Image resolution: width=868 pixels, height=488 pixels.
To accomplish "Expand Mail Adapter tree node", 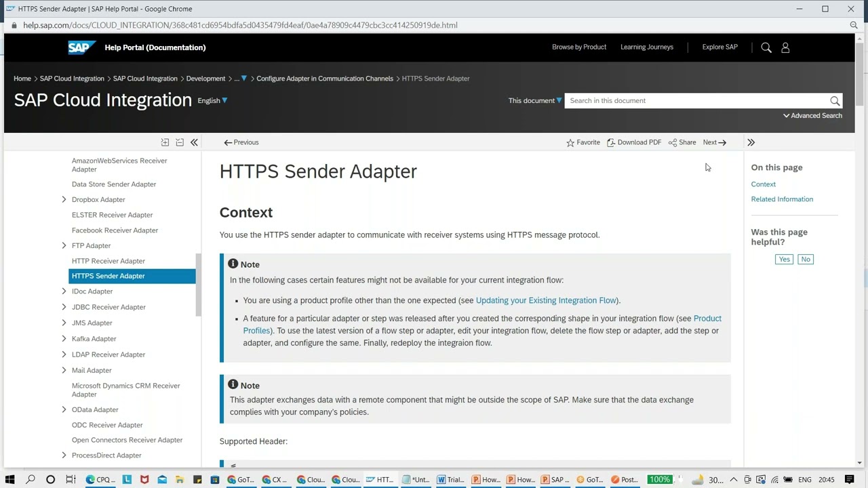I will click(64, 371).
